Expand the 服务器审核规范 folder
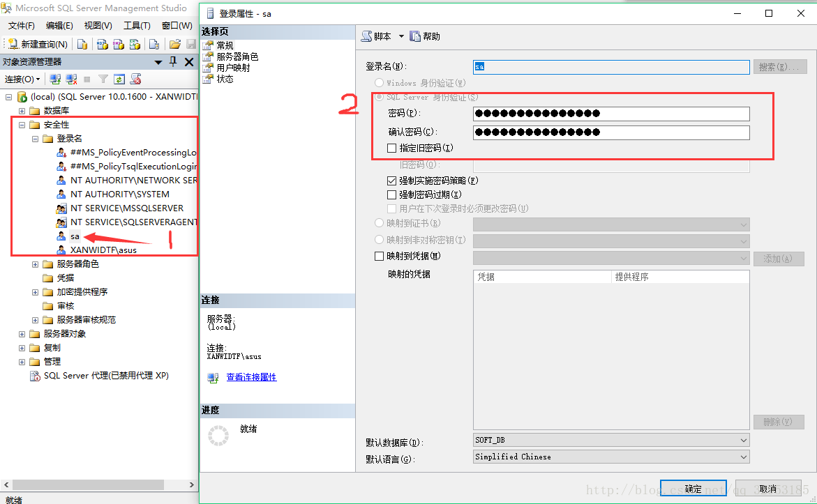Image resolution: width=817 pixels, height=504 pixels. (35, 320)
